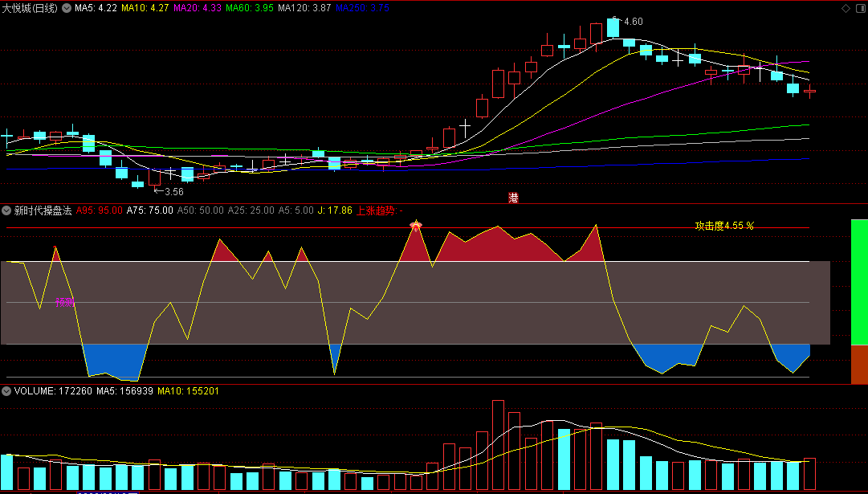Click the red signal marker at indicator peak

click(416, 225)
